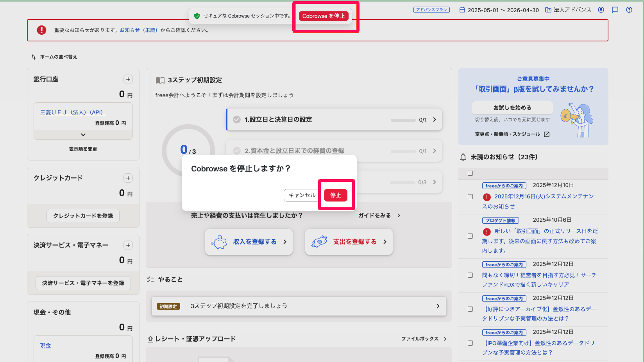
Task: Click 決済サービス・電子マネーを登録 button
Action: pyautogui.click(x=83, y=283)
